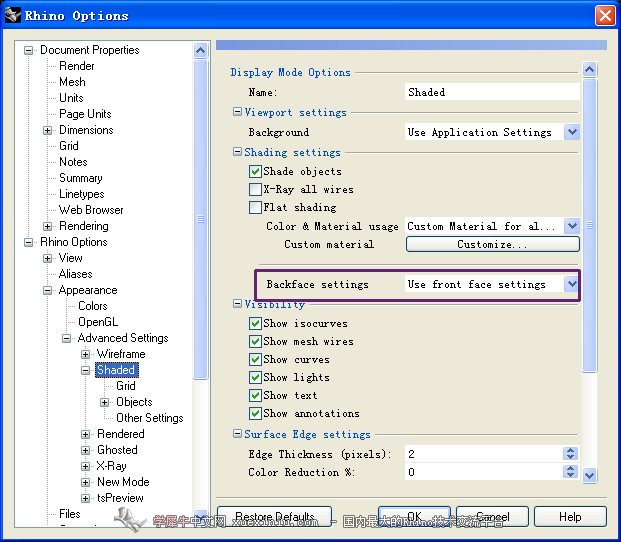Open Color & Material usage dropdown
This screenshot has width=621, height=542.
pyautogui.click(x=572, y=226)
